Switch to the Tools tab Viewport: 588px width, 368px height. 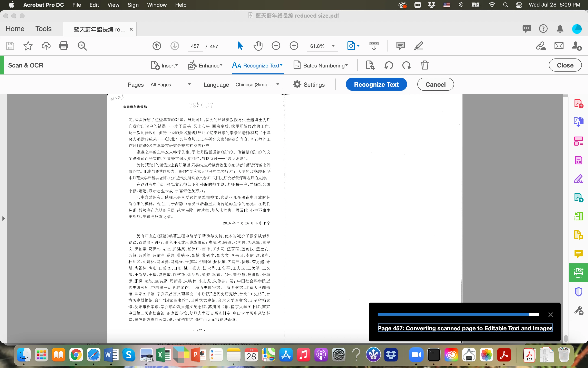[x=43, y=29]
